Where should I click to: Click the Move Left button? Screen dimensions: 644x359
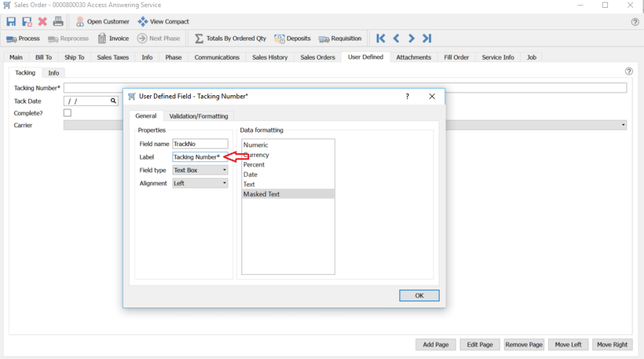tap(568, 345)
